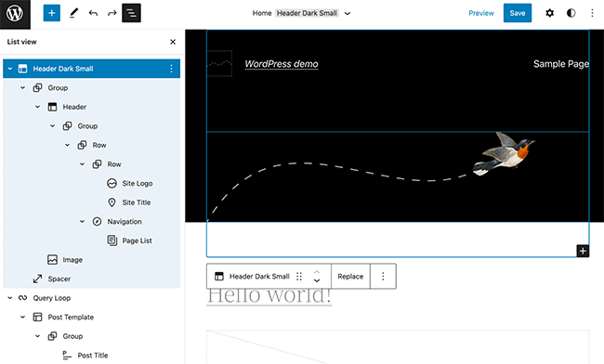Toggle the List view button in toolbar

131,13
